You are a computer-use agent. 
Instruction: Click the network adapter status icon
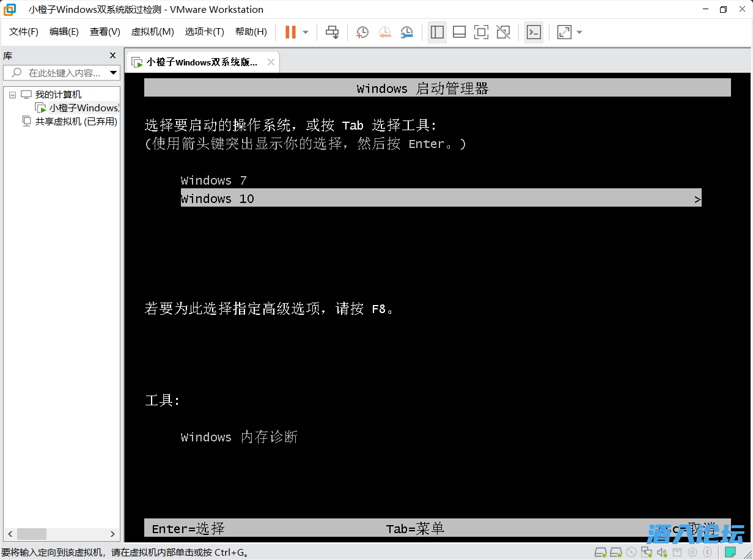click(647, 552)
